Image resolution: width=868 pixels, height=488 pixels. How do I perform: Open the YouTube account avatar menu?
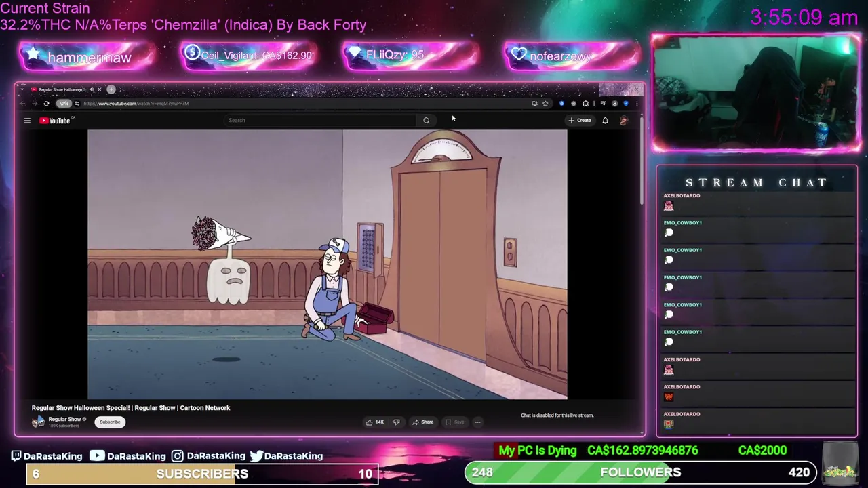[624, 121]
